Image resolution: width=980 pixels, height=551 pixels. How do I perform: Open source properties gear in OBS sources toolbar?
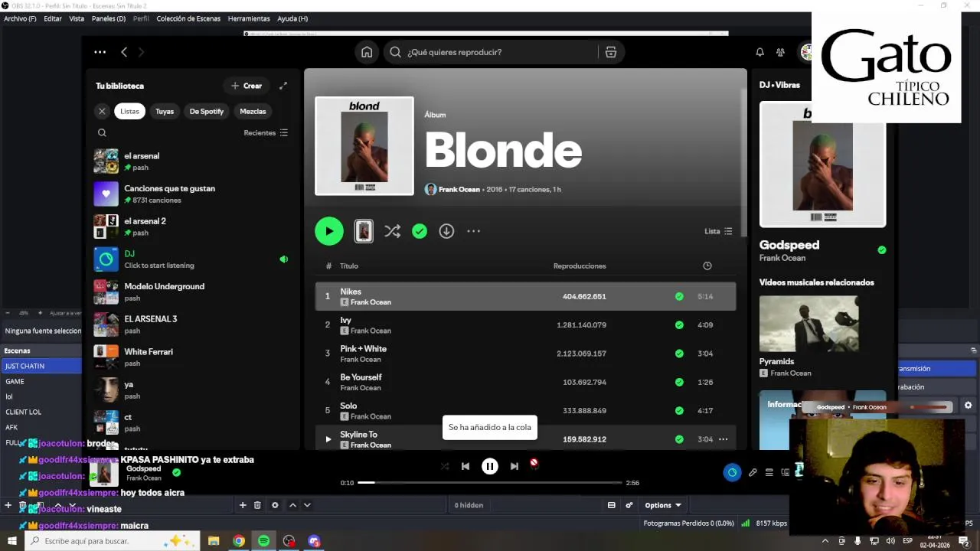275,505
